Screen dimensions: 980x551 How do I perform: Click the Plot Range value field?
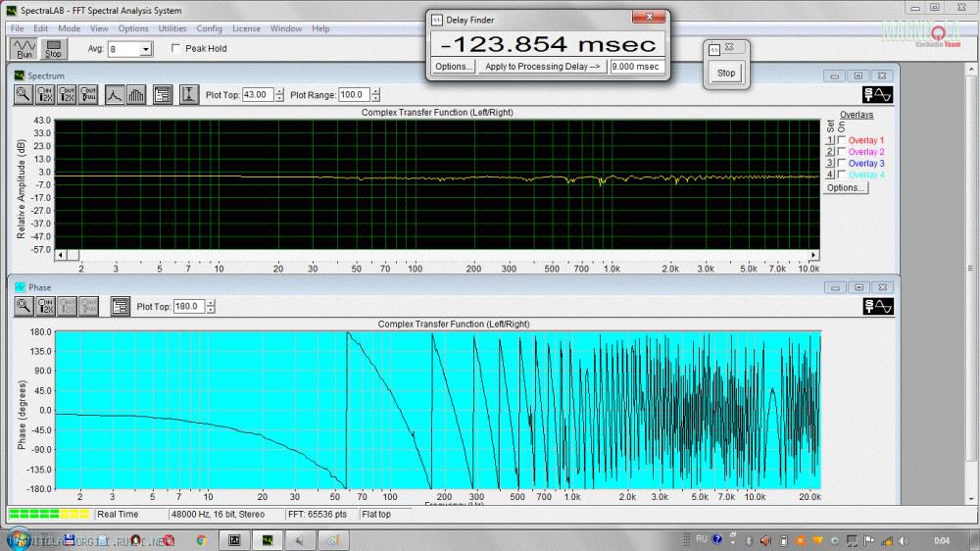[x=355, y=95]
